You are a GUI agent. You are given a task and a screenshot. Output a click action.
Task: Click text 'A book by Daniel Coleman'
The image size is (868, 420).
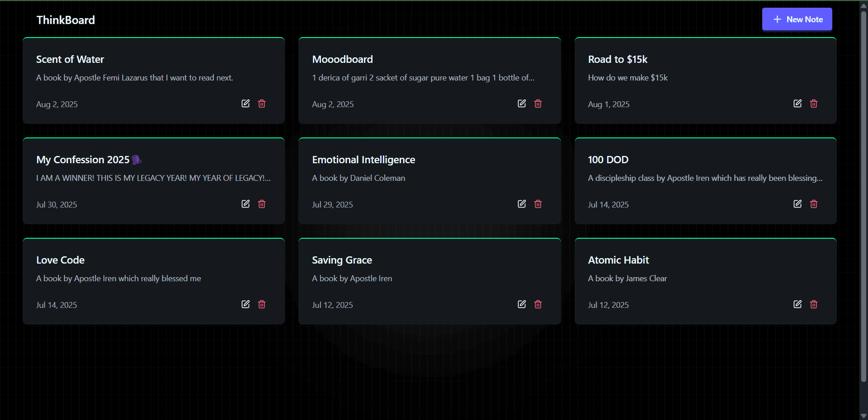359,178
